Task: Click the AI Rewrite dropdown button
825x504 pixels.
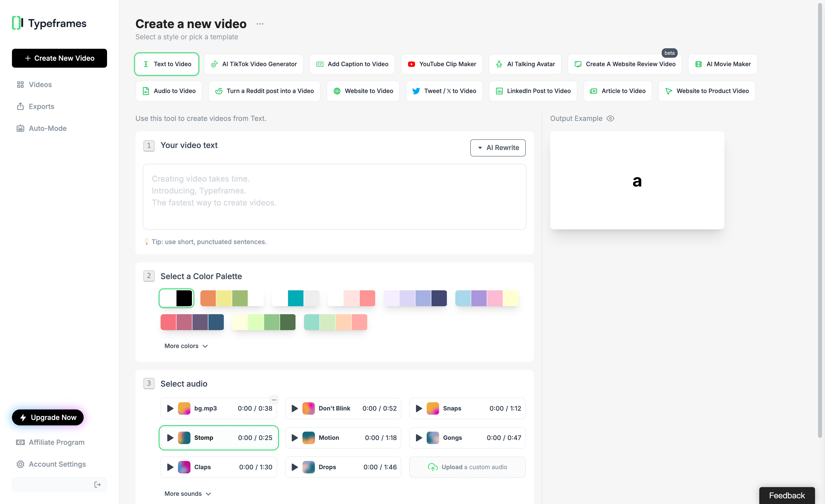Action: coord(497,147)
